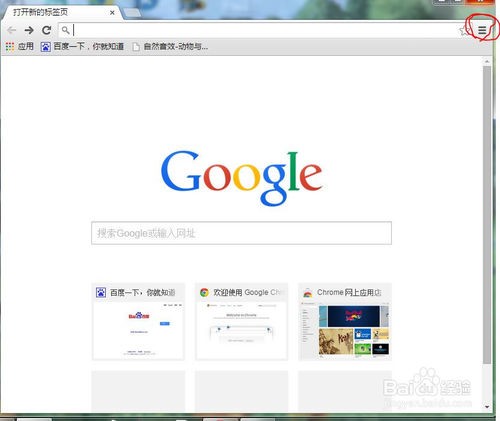Click the scrollbar down arrow
The height and width of the screenshot is (421, 500).
coord(487,407)
